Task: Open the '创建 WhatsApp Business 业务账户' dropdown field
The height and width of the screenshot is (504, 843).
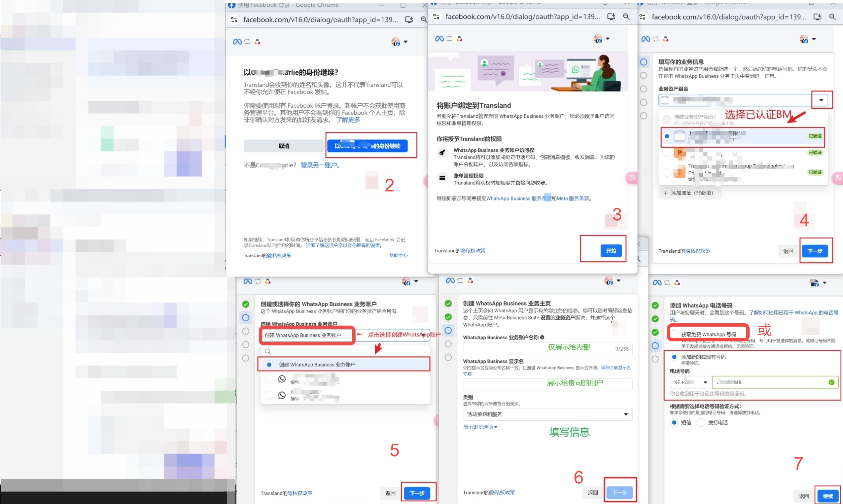Action: 346,336
